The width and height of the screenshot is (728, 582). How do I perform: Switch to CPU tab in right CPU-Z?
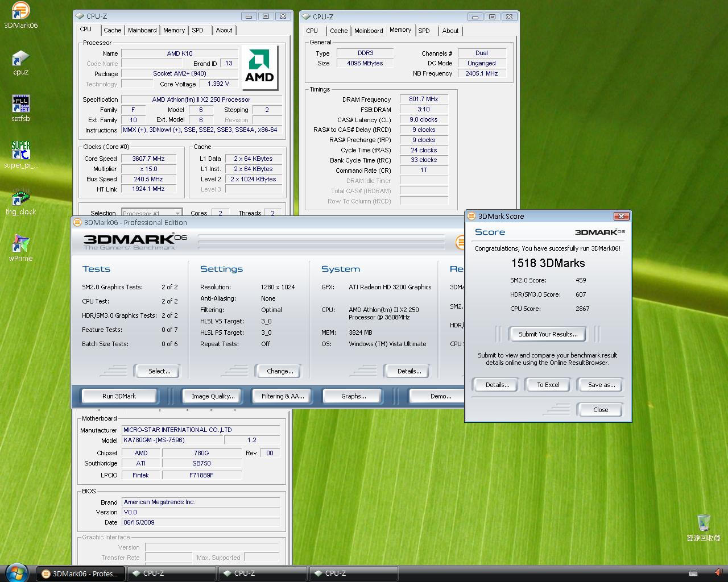pyautogui.click(x=312, y=31)
